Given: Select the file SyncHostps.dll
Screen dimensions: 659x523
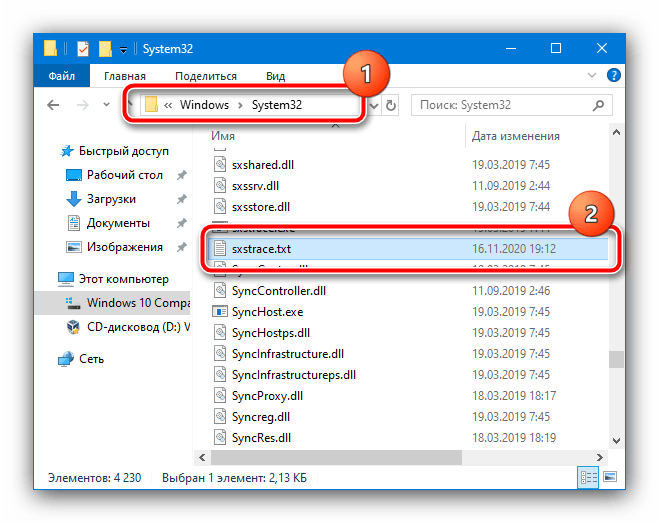Looking at the screenshot, I should point(271,333).
